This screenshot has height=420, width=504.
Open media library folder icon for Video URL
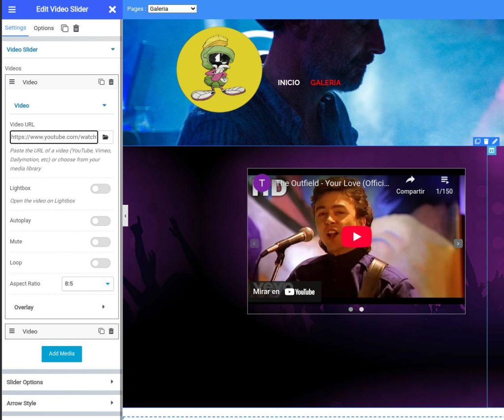point(105,137)
